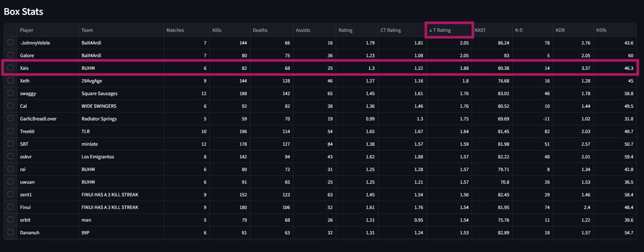Click swaggy's kills value 188
This screenshot has height=252, width=644.
pos(229,93)
